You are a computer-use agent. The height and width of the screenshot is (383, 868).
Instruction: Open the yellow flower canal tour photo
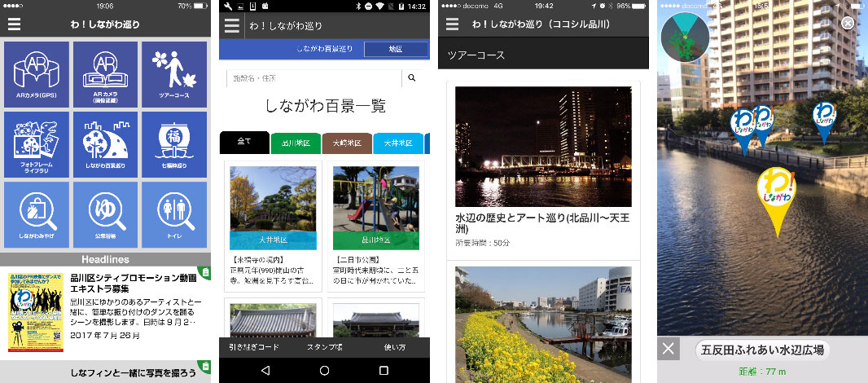[x=543, y=324]
